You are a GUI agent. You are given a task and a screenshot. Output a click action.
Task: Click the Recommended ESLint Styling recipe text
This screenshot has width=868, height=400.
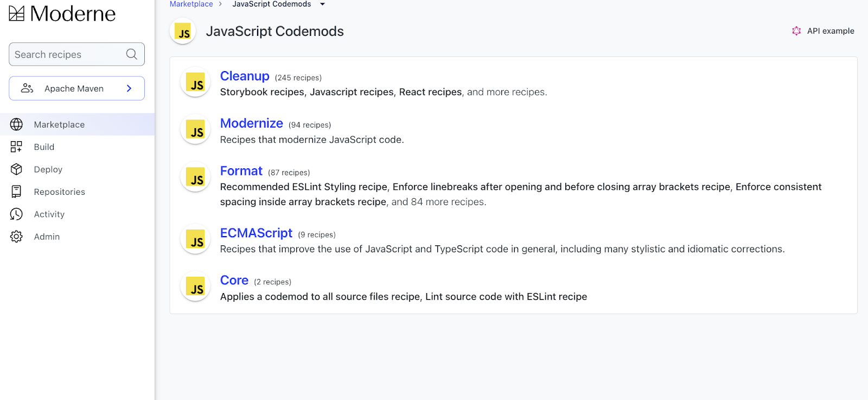tap(303, 187)
